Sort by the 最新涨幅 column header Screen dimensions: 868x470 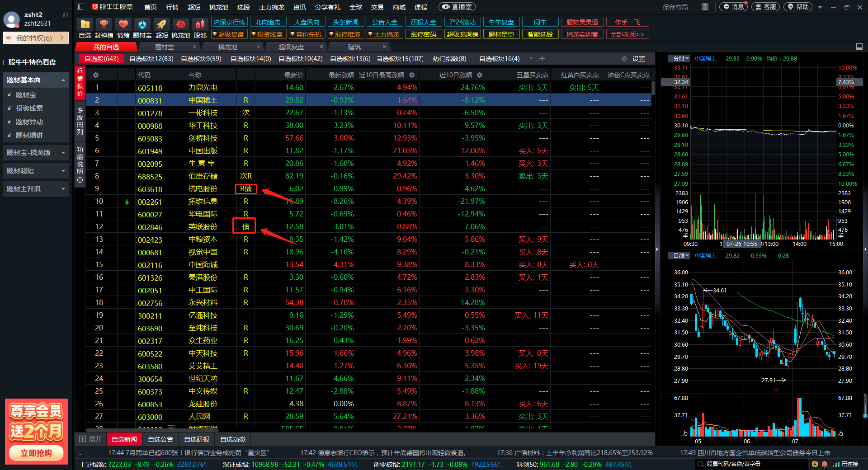(x=341, y=75)
